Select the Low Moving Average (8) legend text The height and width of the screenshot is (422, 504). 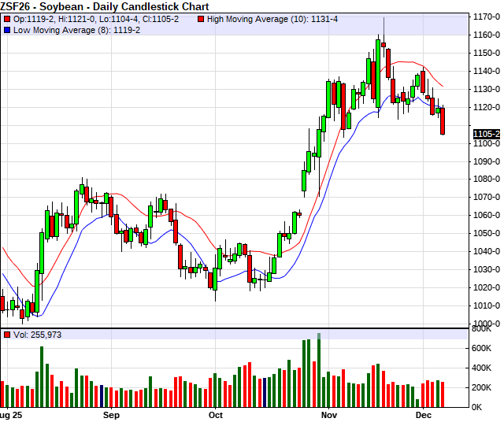tap(78, 29)
